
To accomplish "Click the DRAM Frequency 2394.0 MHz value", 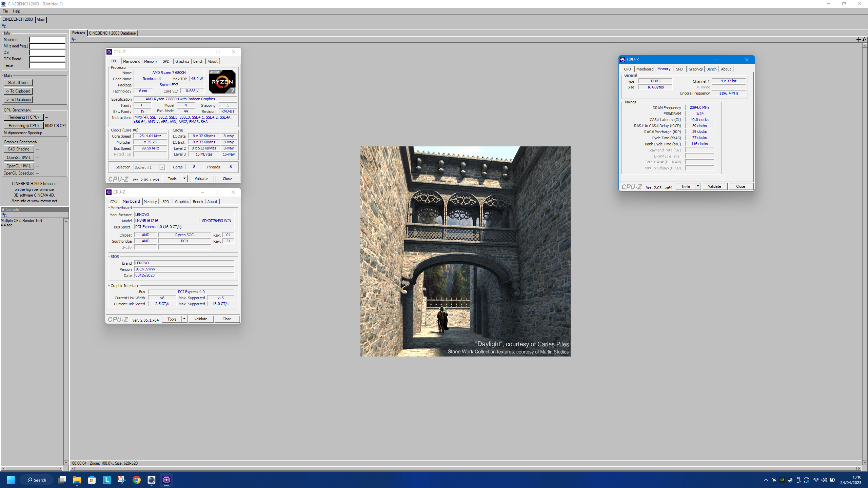I will coord(699,107).
